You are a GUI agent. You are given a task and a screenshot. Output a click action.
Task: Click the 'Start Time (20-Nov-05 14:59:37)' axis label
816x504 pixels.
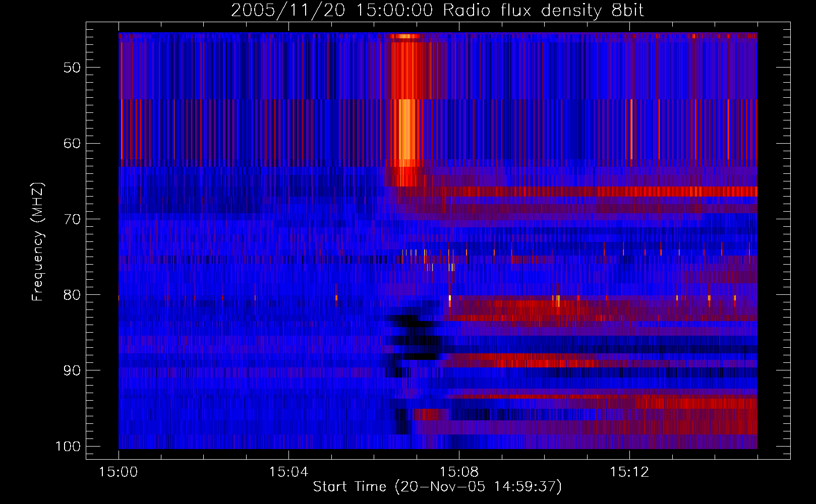pyautogui.click(x=437, y=487)
